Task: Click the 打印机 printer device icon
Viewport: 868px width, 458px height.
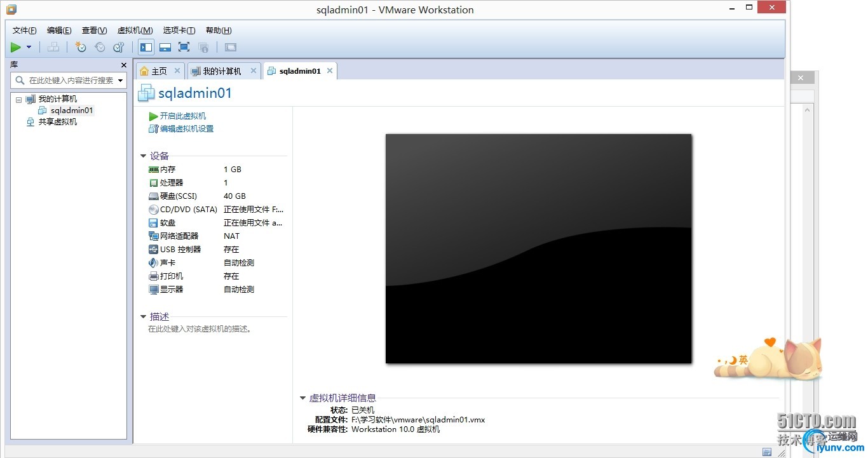Action: click(153, 276)
